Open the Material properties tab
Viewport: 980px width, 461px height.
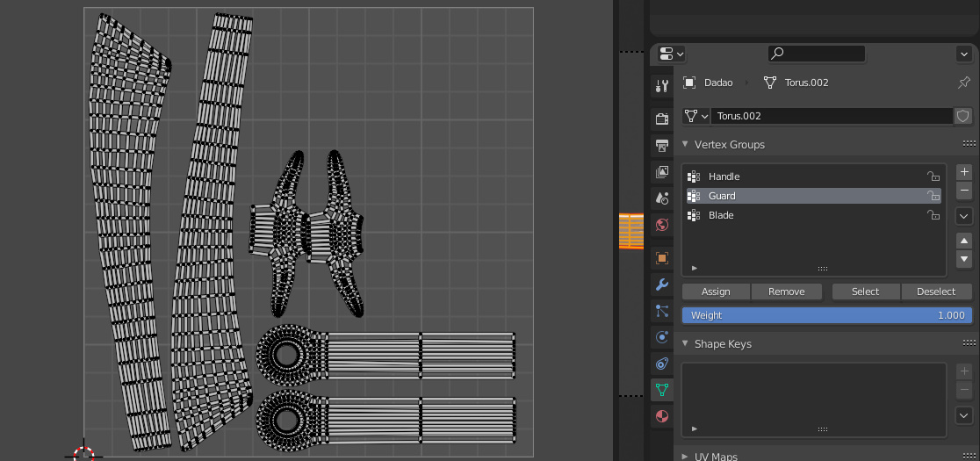[x=662, y=415]
